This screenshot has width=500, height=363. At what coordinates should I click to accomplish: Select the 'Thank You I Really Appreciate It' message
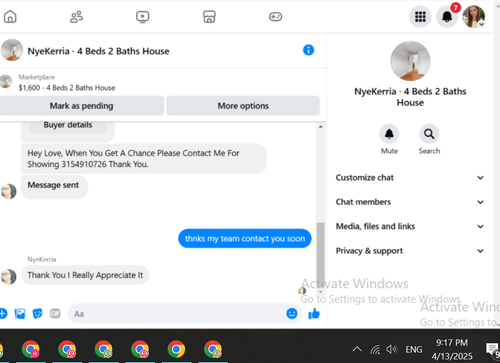(x=85, y=275)
